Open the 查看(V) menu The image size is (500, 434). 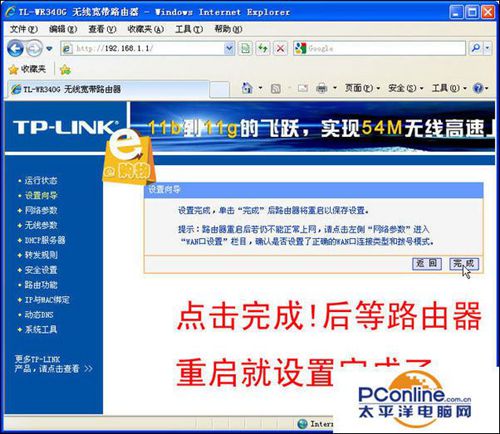pyautogui.click(x=102, y=29)
